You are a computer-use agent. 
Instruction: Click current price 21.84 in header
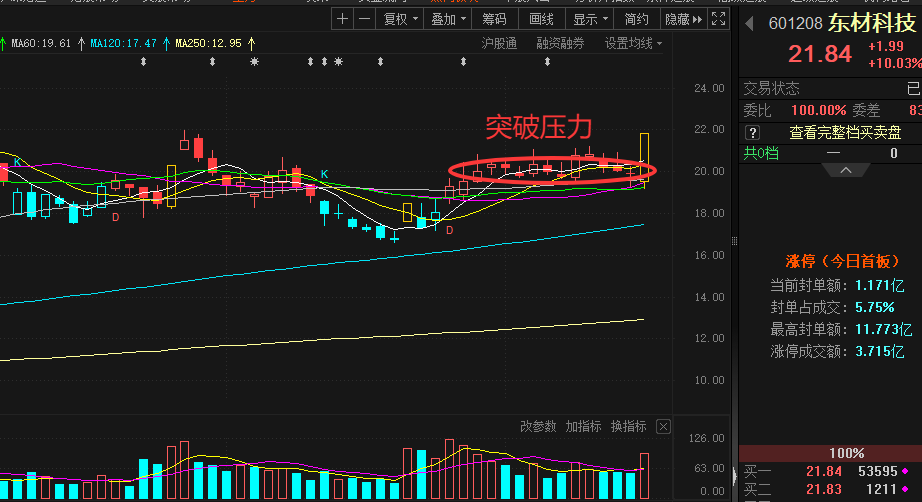[x=820, y=54]
